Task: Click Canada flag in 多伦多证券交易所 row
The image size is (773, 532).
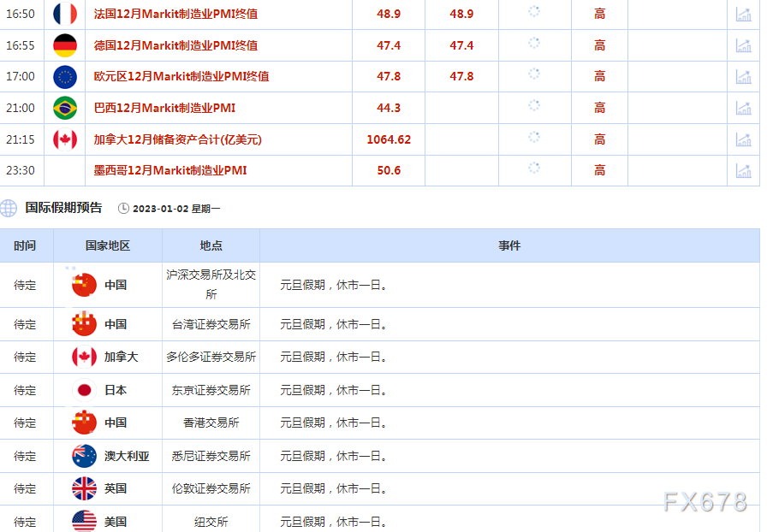Action: pos(84,358)
